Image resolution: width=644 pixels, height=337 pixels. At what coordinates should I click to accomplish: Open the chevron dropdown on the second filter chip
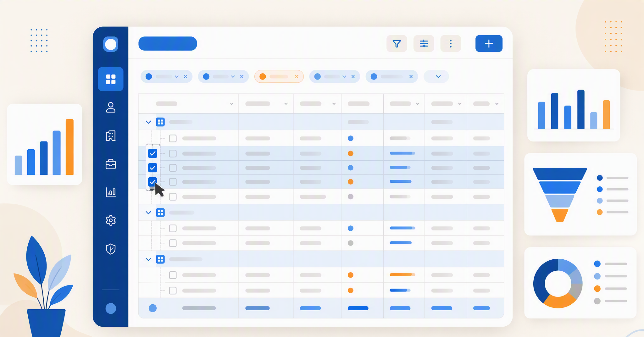coord(233,77)
